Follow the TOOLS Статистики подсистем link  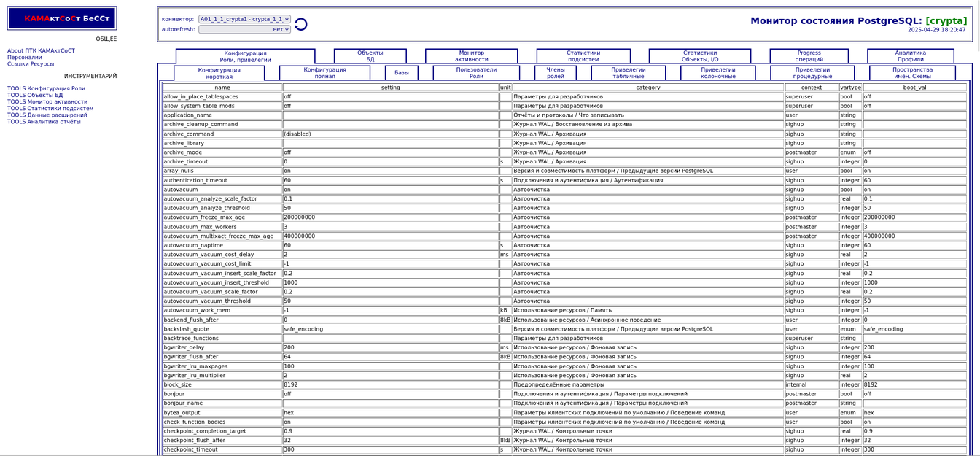[x=50, y=109]
